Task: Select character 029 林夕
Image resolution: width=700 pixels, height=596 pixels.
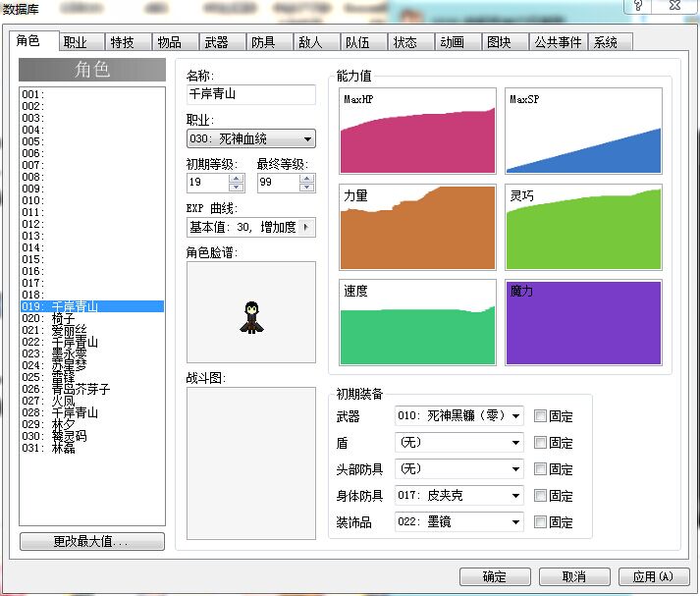Action: pos(92,424)
